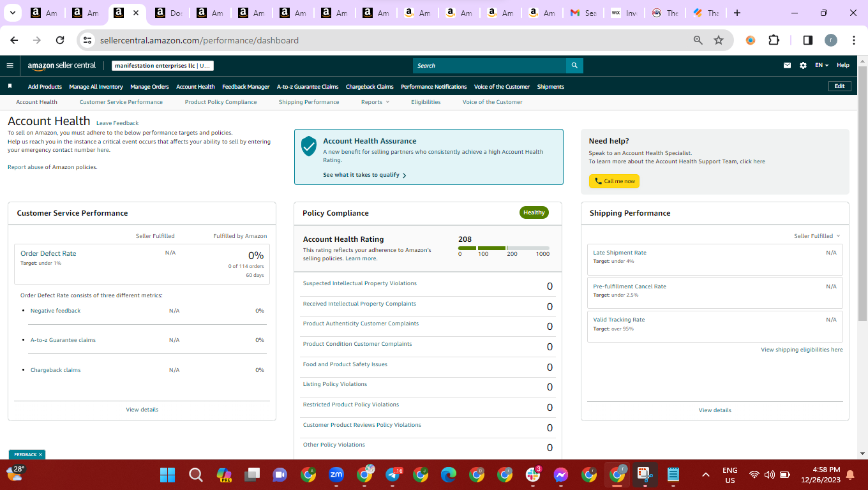This screenshot has width=868, height=490.
Task: Click the search magnifier button
Action: point(574,65)
